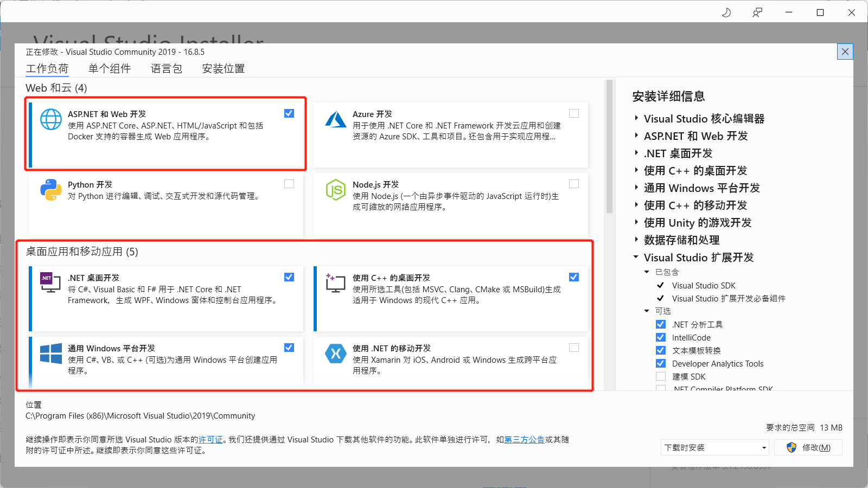Expand 使用 C++ 的桌面开发 details node
Viewport: 868px width, 488px height.
click(x=636, y=170)
